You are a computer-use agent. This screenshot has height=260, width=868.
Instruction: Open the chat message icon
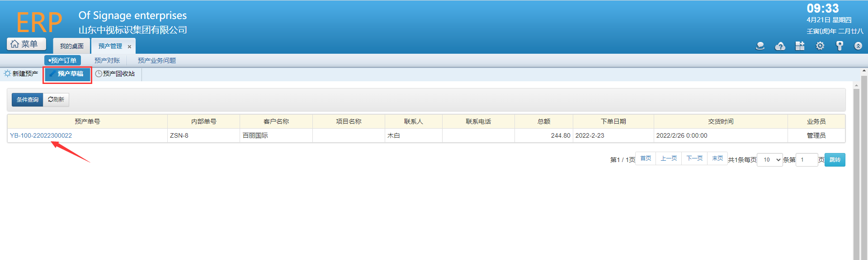click(760, 46)
